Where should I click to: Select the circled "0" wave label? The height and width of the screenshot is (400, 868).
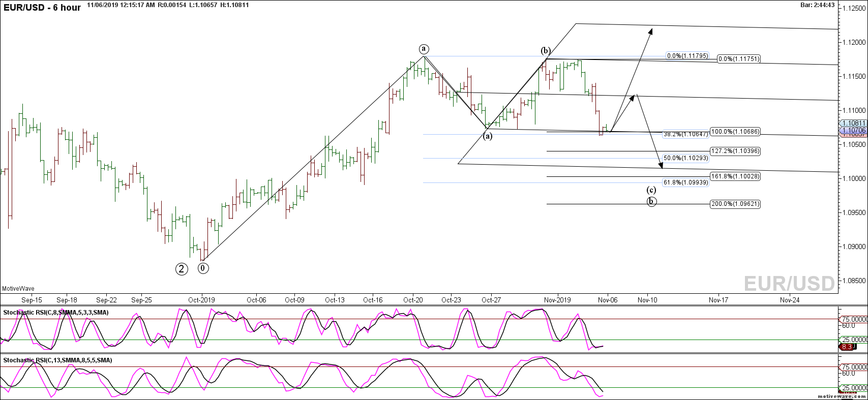coord(203,267)
